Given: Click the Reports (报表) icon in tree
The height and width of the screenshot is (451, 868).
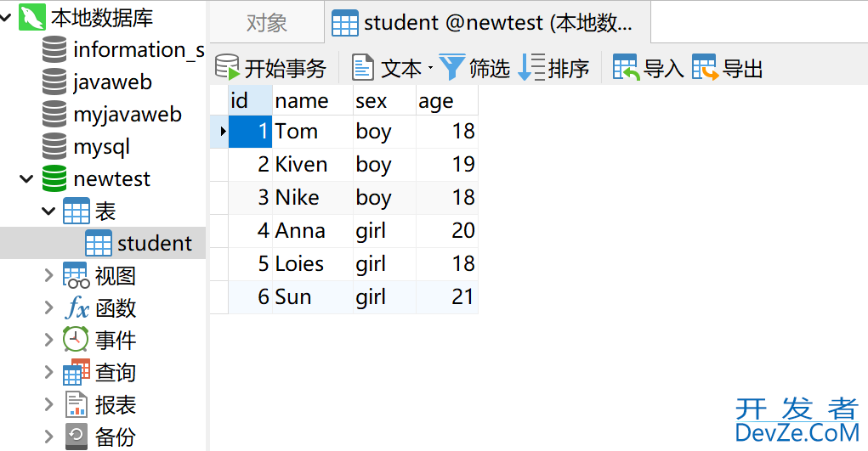Looking at the screenshot, I should click(x=77, y=404).
